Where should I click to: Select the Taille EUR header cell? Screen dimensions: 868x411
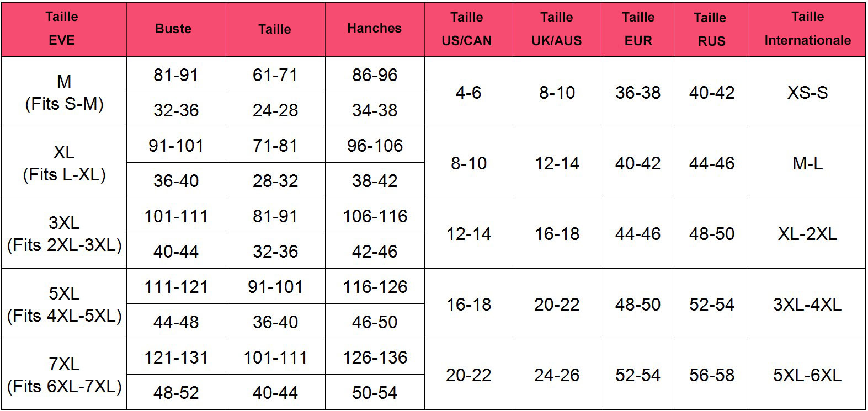(x=638, y=29)
